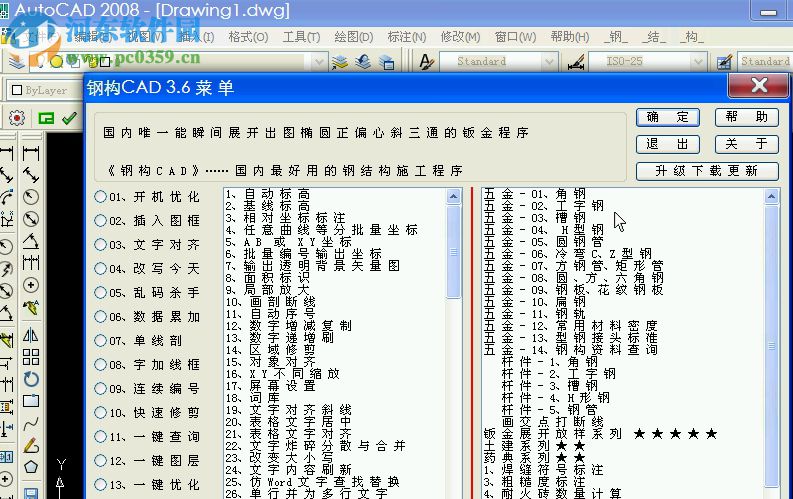Select list item 五金-04、H型钢

coord(544,230)
